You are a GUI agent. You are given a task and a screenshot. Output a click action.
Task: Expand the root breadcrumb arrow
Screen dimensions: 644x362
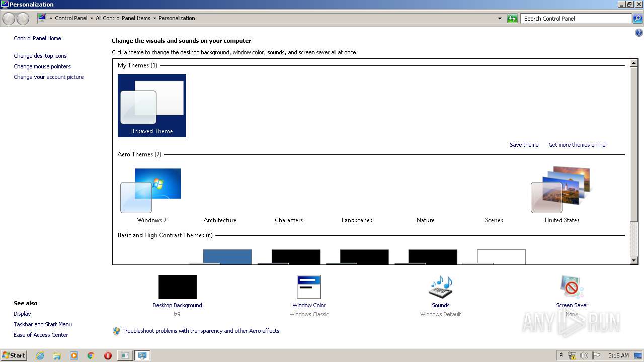click(51, 18)
